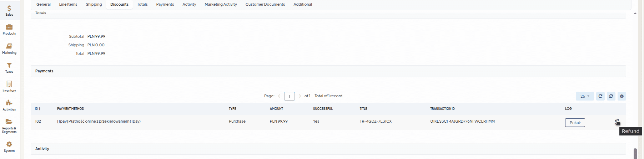
Task: Go to Marketing in the sidebar
Action: [x=9, y=48]
